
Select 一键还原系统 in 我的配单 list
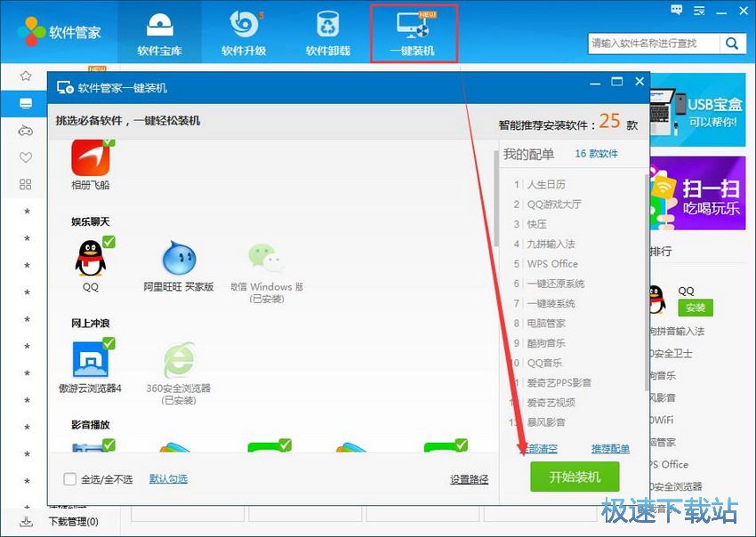555,284
